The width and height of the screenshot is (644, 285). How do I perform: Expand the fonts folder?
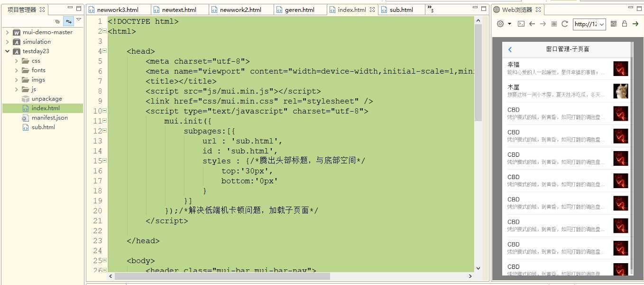pyautogui.click(x=17, y=70)
